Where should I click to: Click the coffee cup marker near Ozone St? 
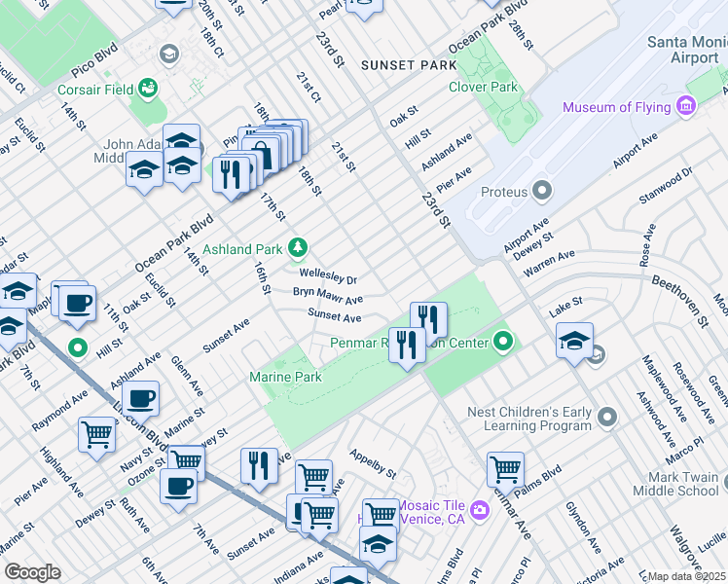click(x=179, y=487)
